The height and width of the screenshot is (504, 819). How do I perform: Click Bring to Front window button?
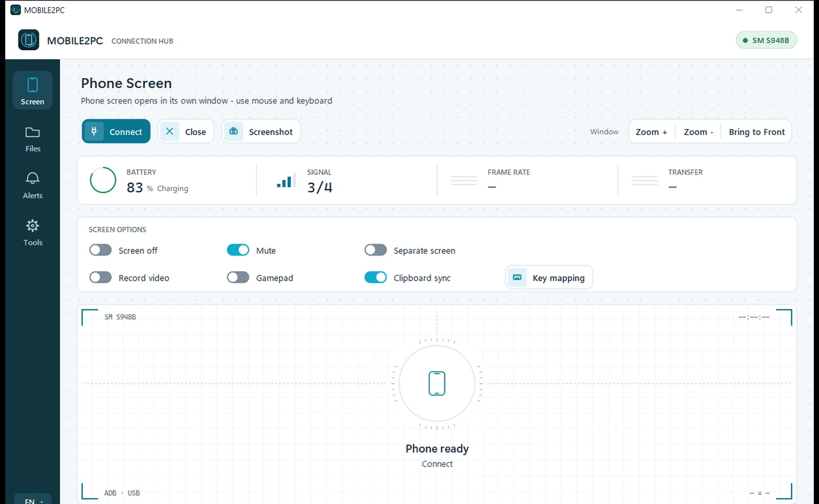757,132
